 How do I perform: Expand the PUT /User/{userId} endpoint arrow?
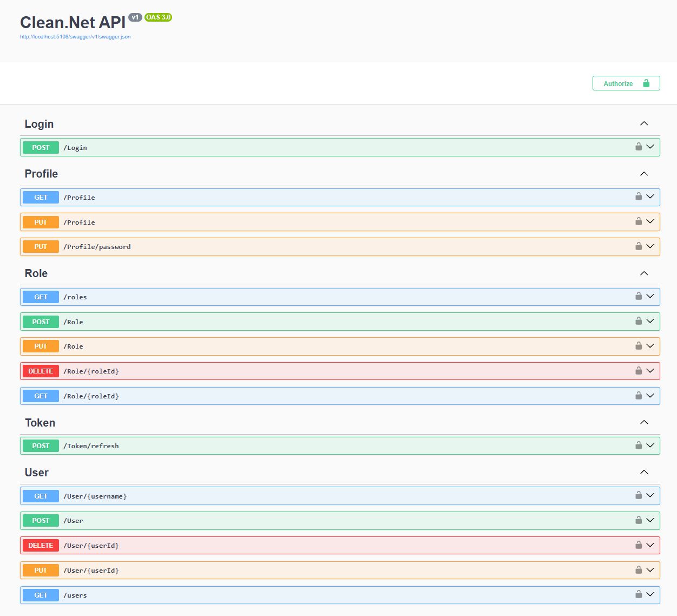tap(650, 569)
